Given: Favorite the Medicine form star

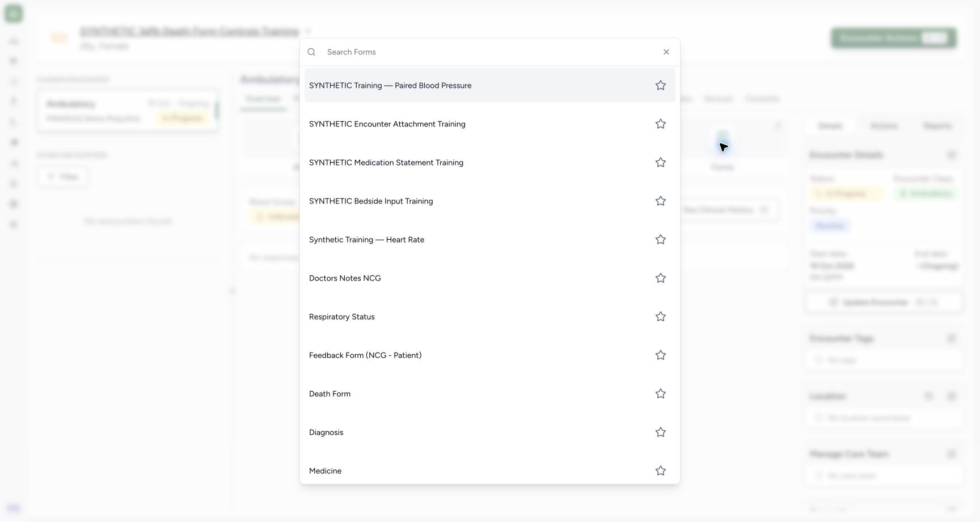Looking at the screenshot, I should pos(661,471).
